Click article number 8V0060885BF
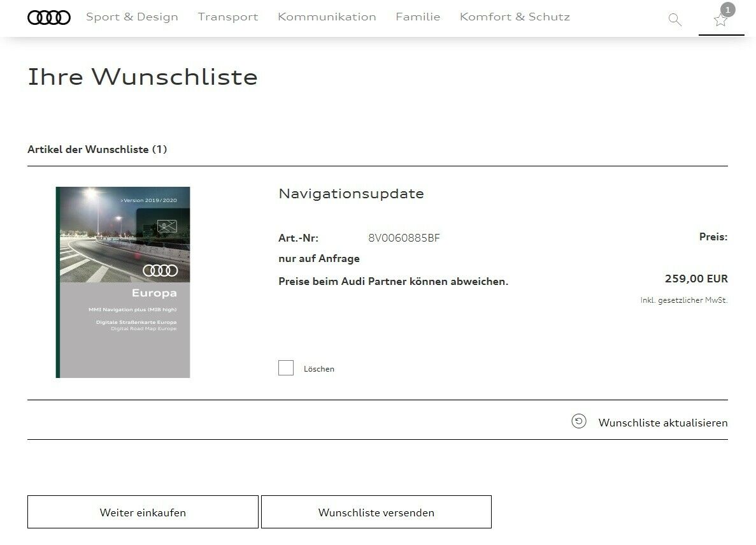The width and height of the screenshot is (756, 545). click(404, 238)
